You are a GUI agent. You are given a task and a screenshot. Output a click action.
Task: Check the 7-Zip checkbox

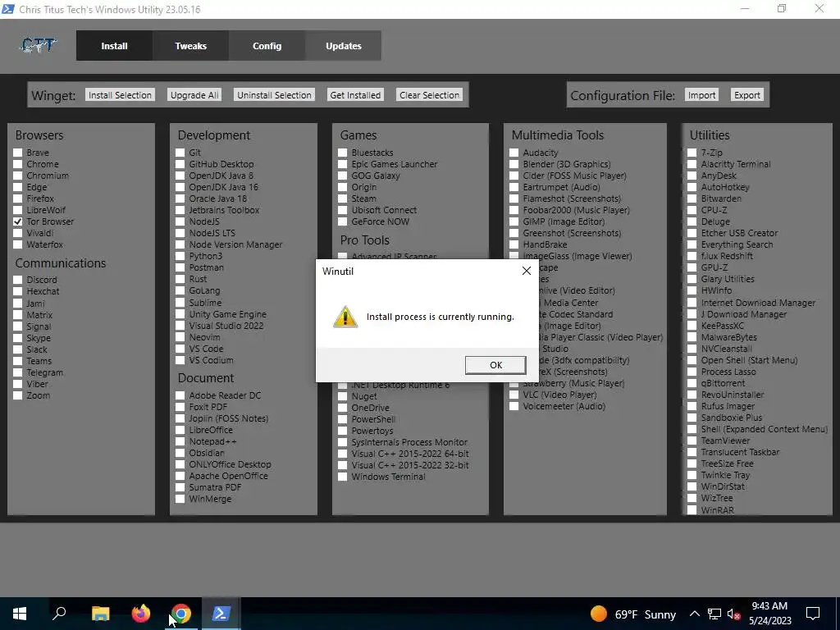click(692, 153)
